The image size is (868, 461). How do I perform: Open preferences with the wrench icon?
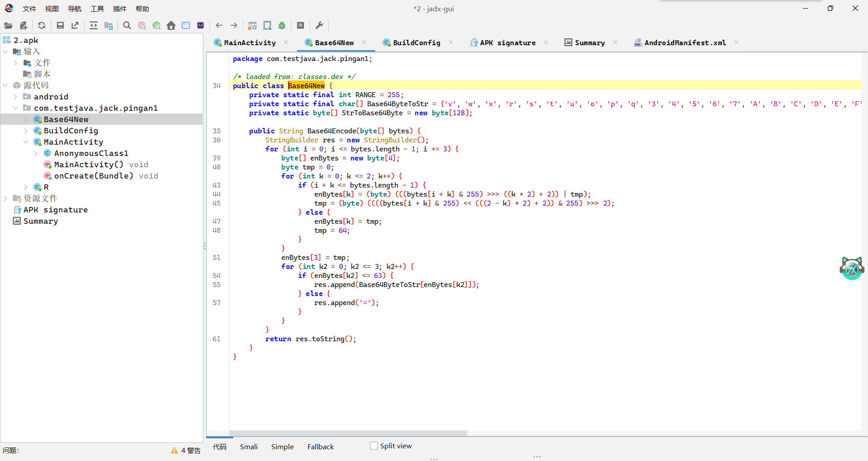(319, 26)
